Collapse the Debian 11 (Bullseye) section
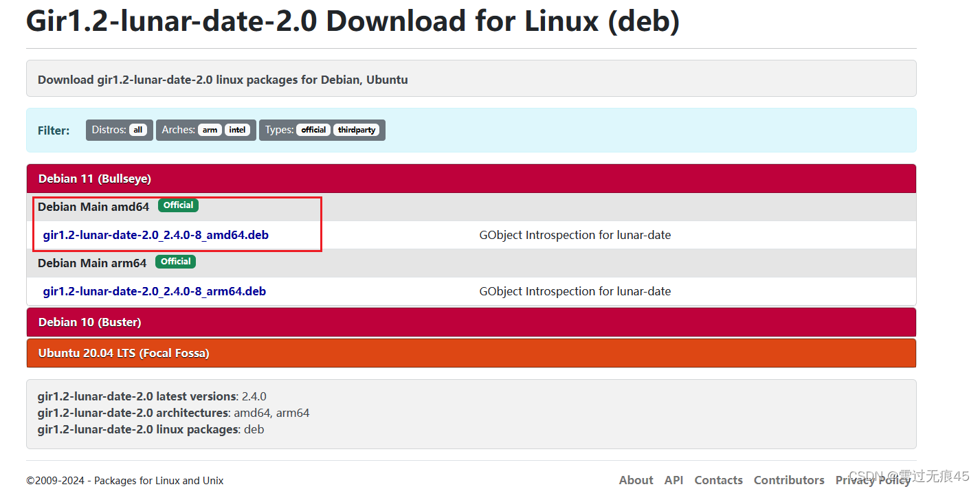This screenshot has width=980, height=489. [x=471, y=179]
